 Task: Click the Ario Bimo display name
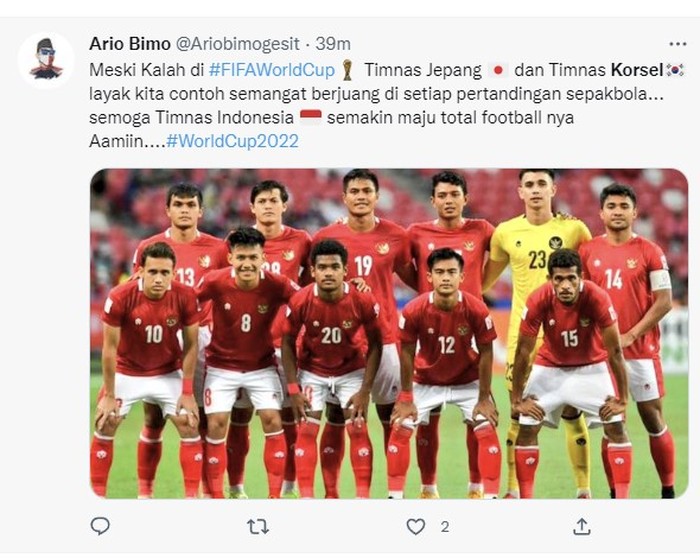pos(130,44)
